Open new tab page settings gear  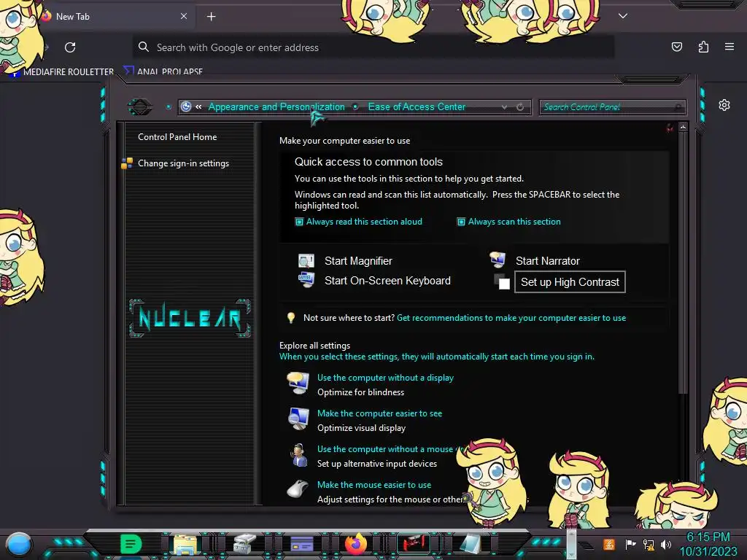coord(724,105)
